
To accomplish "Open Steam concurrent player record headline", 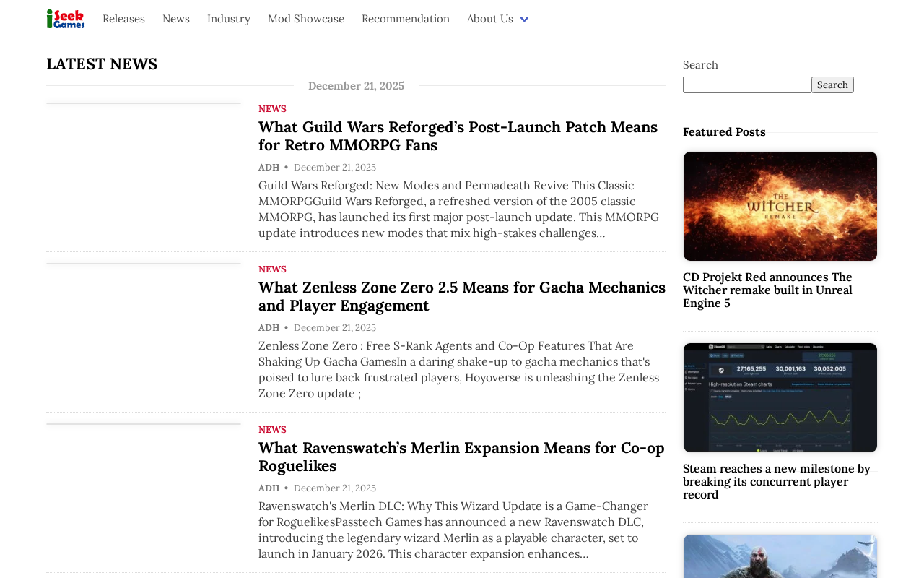I will (777, 481).
